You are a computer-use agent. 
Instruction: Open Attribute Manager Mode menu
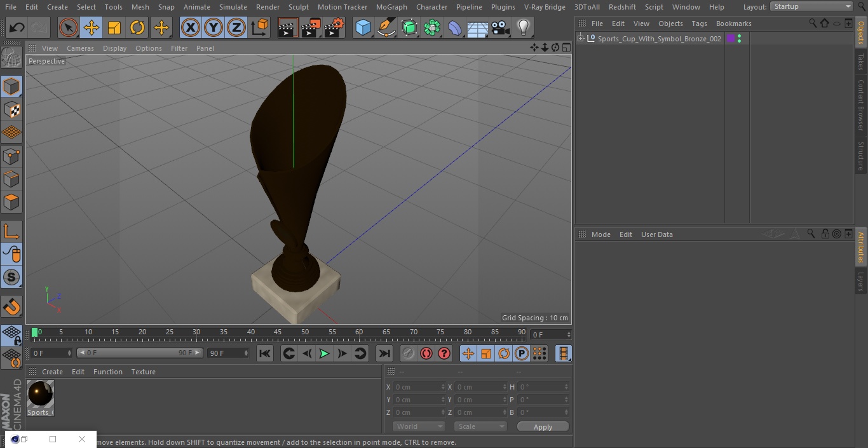click(600, 234)
